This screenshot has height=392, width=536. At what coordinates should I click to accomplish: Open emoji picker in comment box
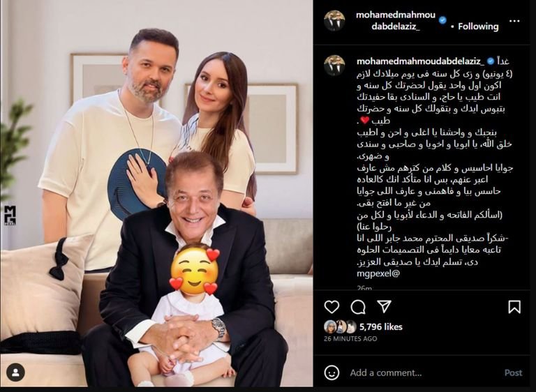(332, 372)
